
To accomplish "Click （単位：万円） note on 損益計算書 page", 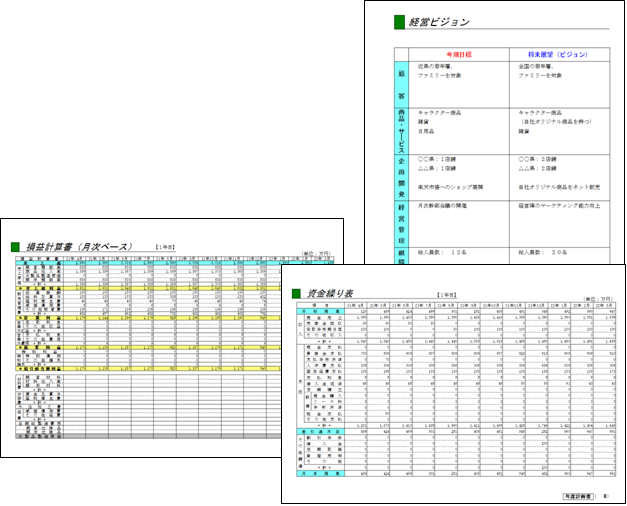I will click(x=317, y=254).
